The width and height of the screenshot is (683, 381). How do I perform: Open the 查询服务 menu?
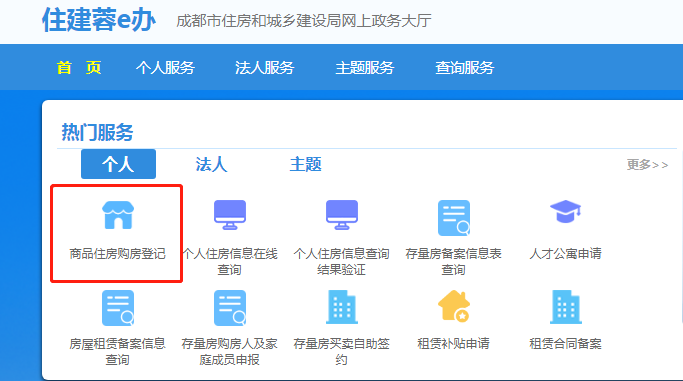(464, 67)
